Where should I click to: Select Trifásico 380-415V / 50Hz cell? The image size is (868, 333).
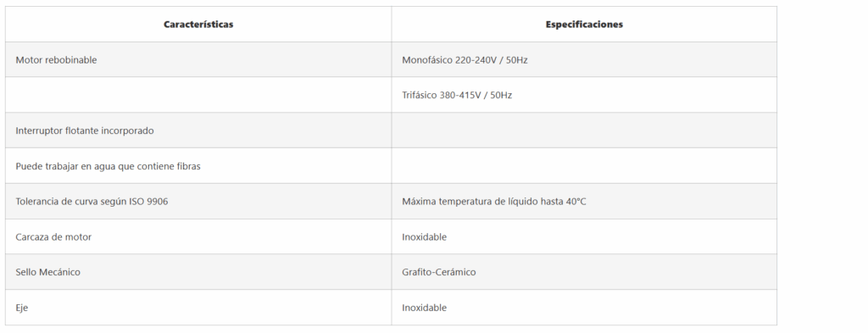tap(584, 95)
